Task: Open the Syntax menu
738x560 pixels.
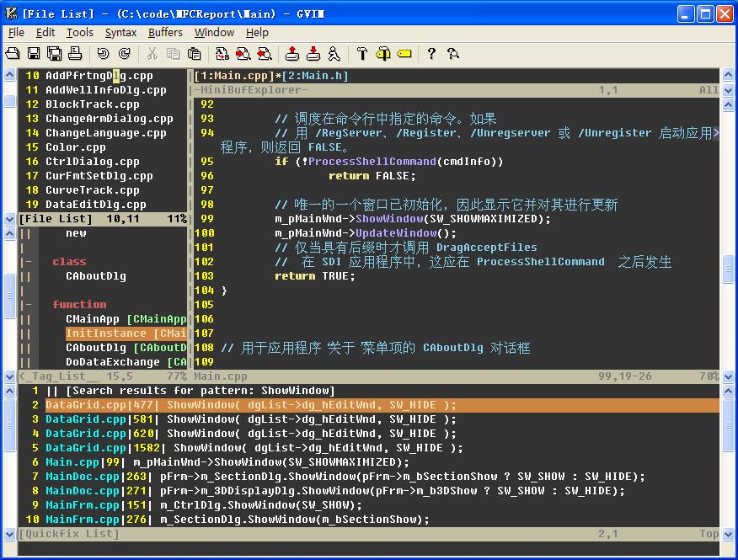Action: point(120,33)
